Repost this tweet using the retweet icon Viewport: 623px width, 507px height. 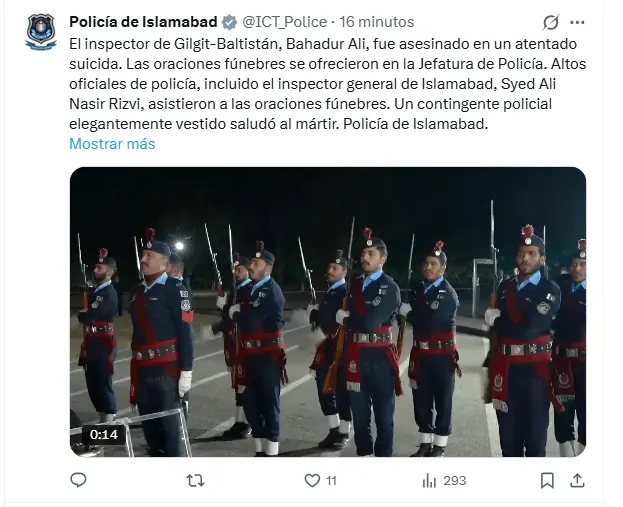click(196, 480)
